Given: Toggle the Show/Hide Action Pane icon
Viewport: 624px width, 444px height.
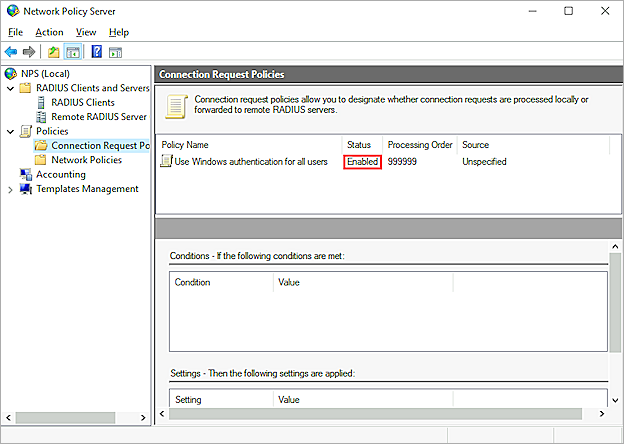Looking at the screenshot, I should [x=116, y=52].
